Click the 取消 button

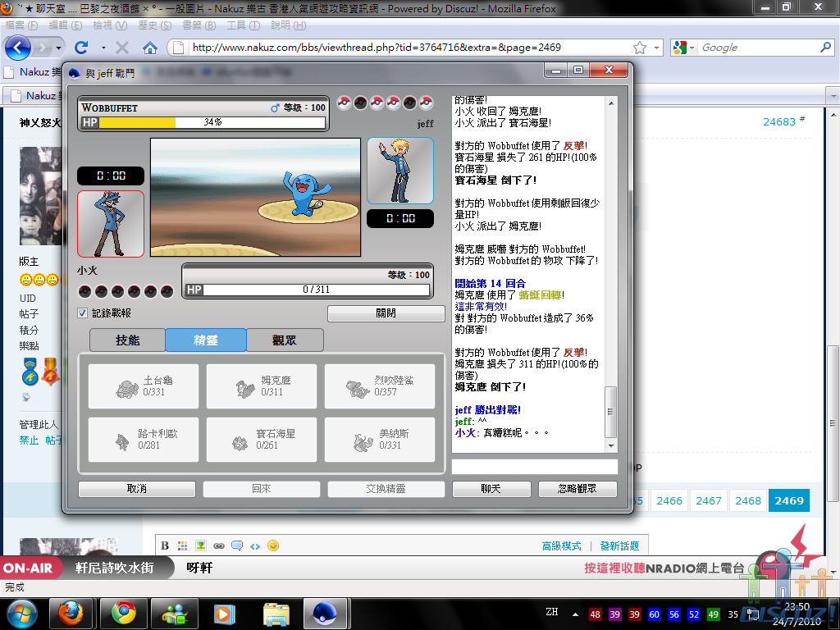(137, 489)
